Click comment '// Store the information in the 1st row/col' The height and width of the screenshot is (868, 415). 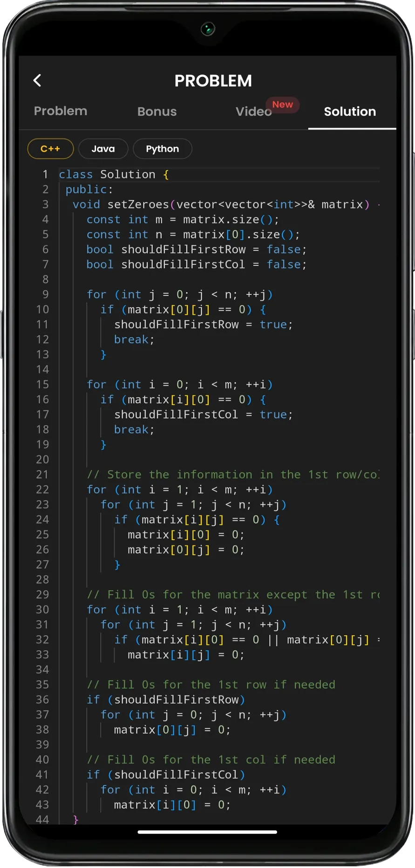(x=233, y=475)
